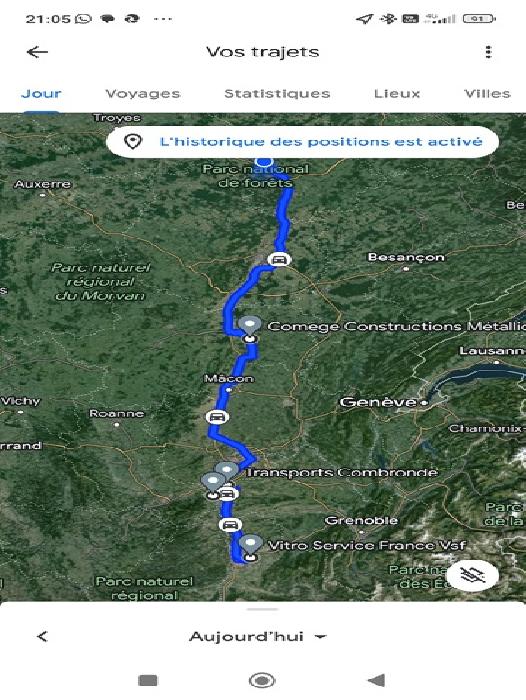The height and width of the screenshot is (700, 526).
Task: Tap the blue current-location dot on the map
Action: [x=263, y=162]
